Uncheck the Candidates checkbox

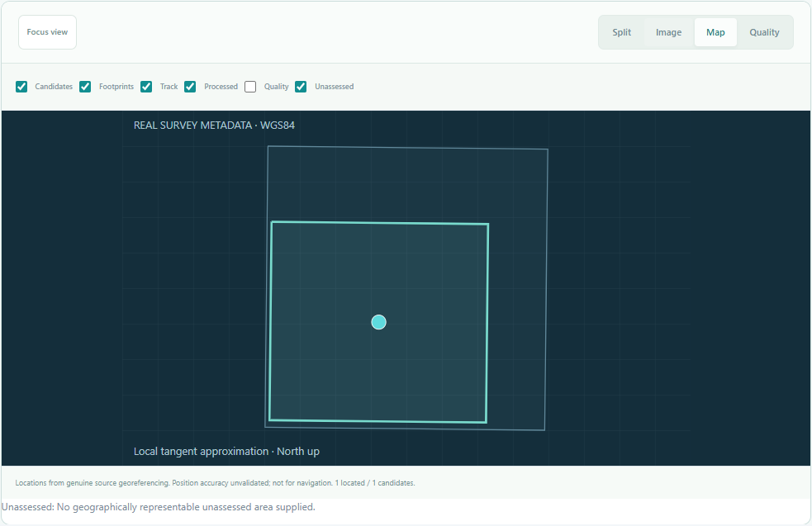[21, 87]
